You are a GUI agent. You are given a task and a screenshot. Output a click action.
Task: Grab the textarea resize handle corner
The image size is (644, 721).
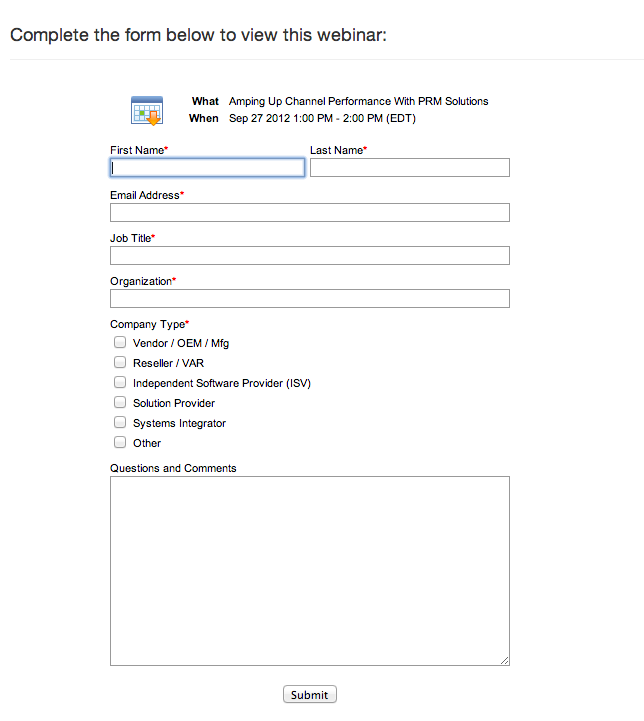pos(504,660)
